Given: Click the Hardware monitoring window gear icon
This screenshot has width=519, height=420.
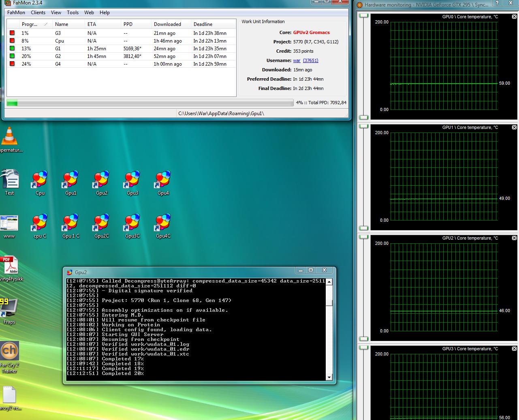Looking at the screenshot, I should coord(359,5).
